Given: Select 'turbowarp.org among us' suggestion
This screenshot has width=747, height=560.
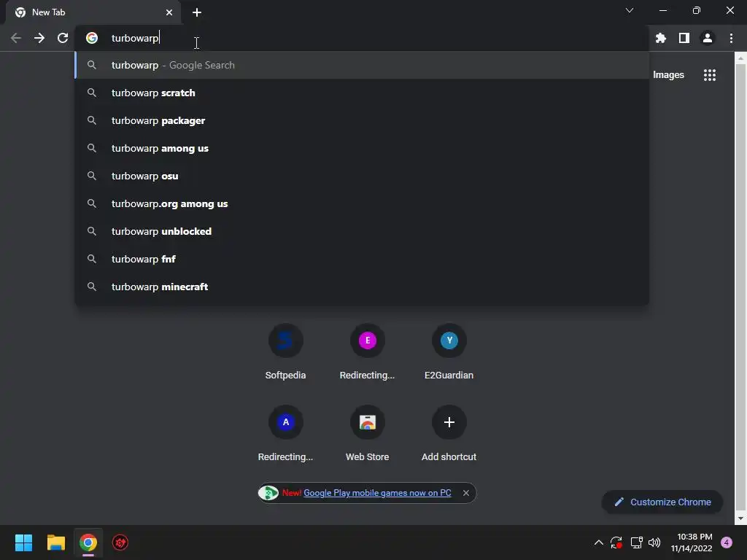Looking at the screenshot, I should (362, 204).
